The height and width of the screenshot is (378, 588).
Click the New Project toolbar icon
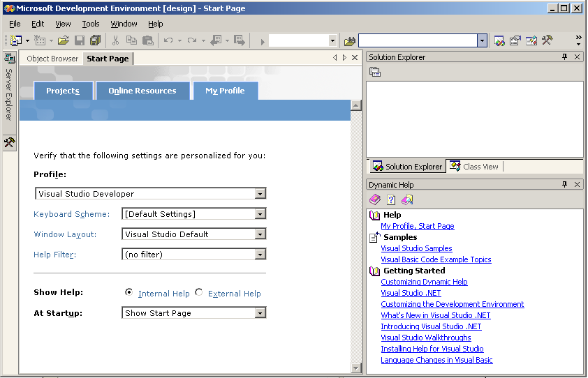16,40
